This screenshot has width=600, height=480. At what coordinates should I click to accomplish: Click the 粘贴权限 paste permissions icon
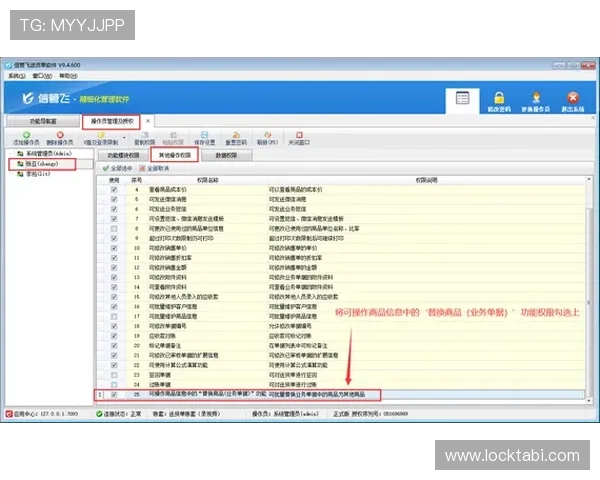pos(173,135)
